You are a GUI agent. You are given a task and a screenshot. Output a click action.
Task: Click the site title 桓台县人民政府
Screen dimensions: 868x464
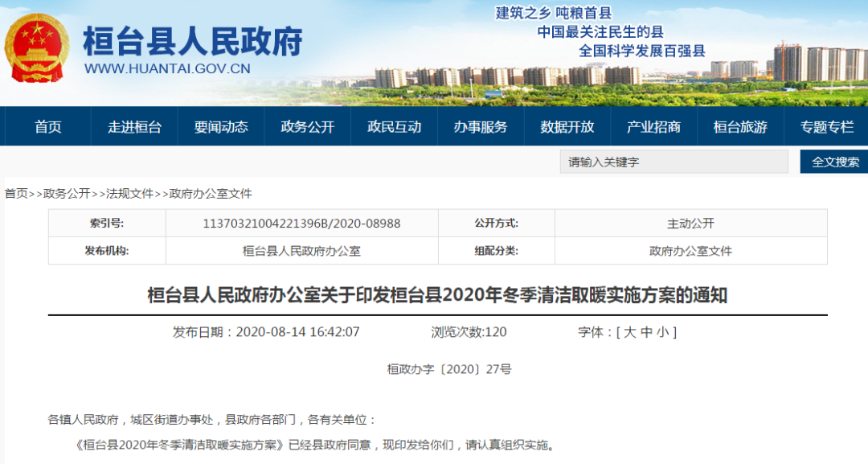[x=193, y=42]
